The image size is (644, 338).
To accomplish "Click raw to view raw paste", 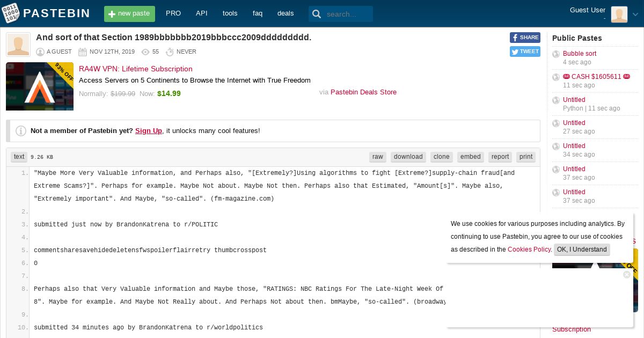I will point(378,157).
